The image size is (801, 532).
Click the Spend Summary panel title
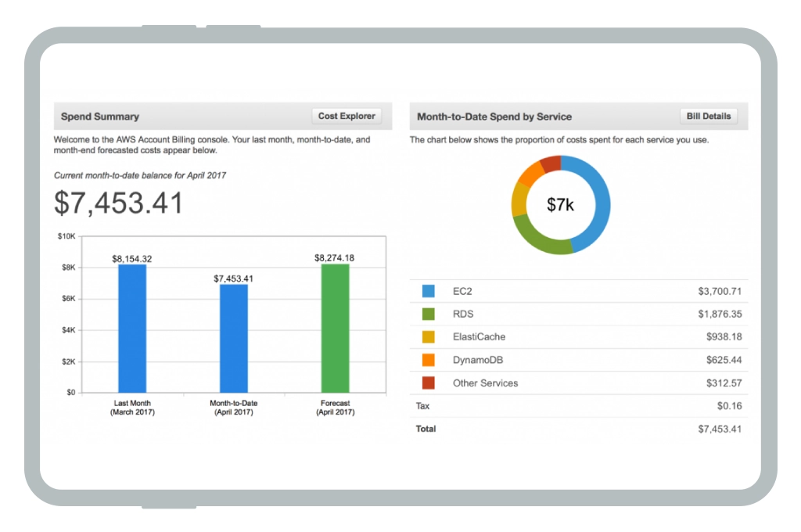pos(99,117)
